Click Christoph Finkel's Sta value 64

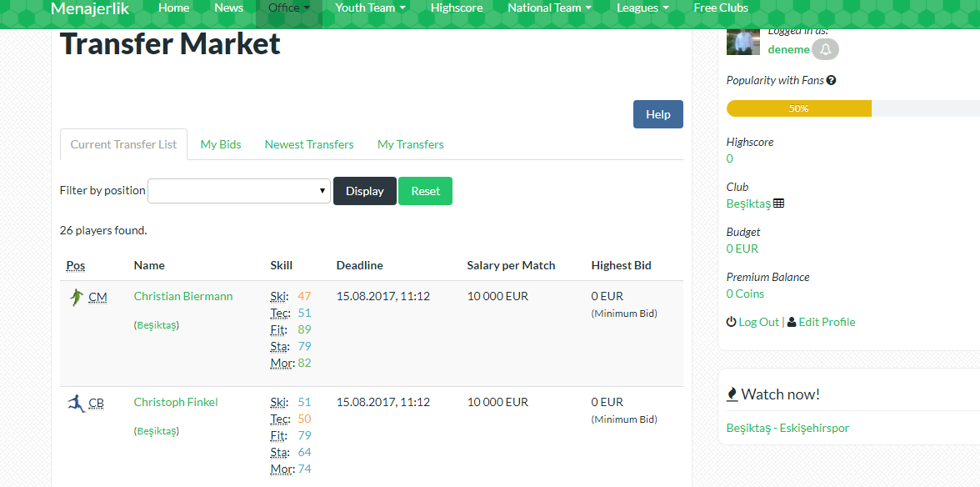[304, 452]
